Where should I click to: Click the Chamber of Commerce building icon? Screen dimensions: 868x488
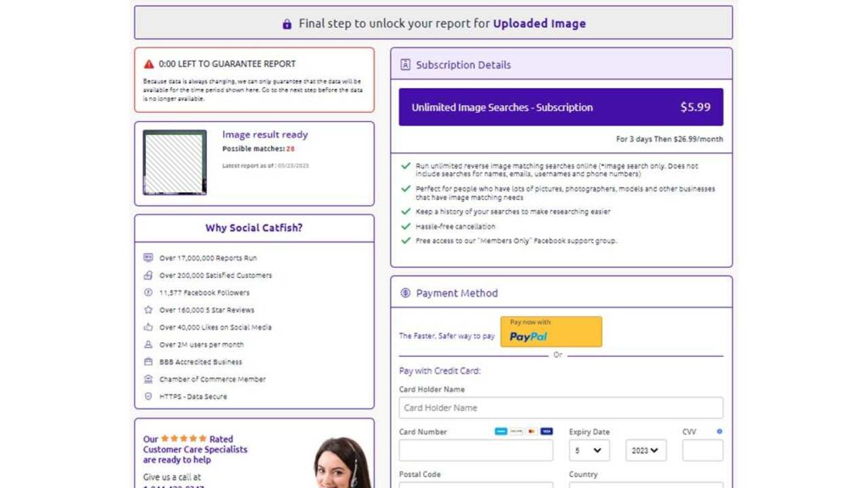[148, 379]
